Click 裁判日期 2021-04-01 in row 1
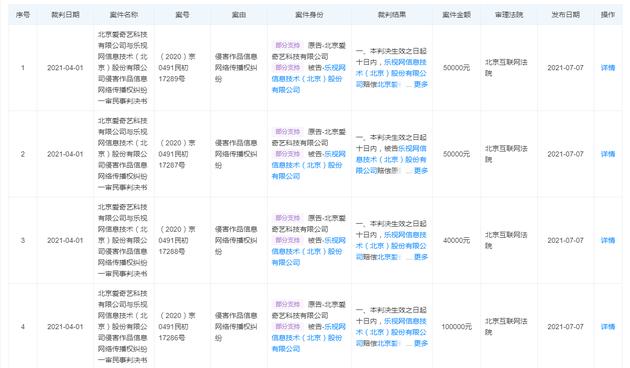 [65, 67]
